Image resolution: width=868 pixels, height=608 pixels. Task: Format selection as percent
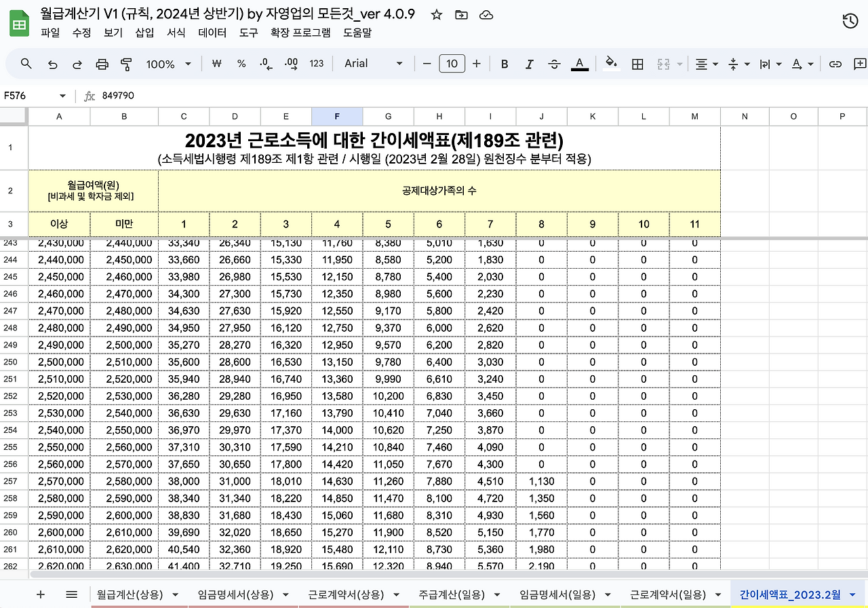point(241,64)
